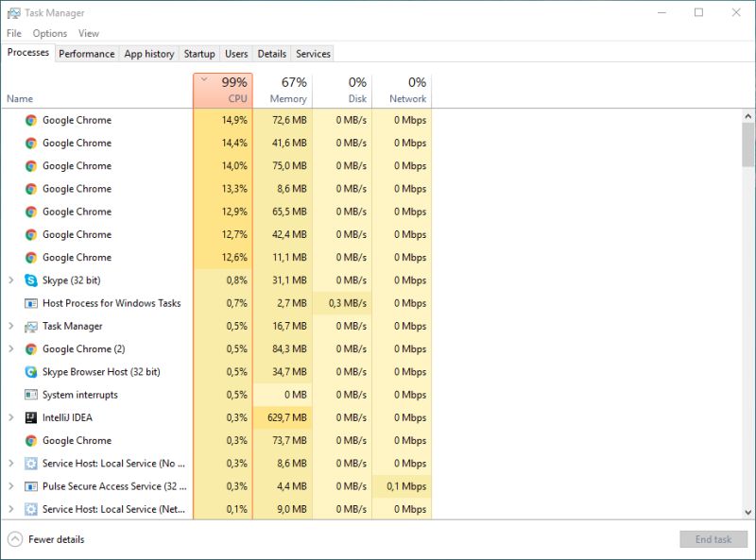The width and height of the screenshot is (756, 560).
Task: Click the Pulse Secure Access Service icon
Action: pyautogui.click(x=30, y=486)
